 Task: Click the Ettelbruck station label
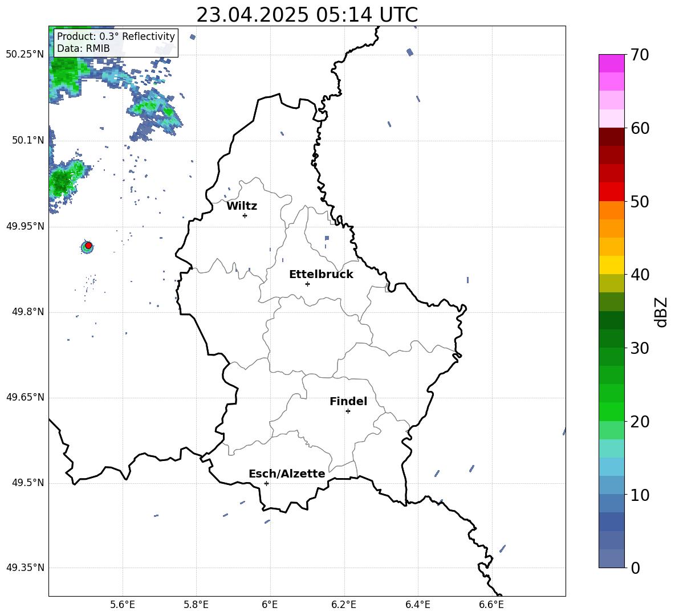click(x=321, y=275)
